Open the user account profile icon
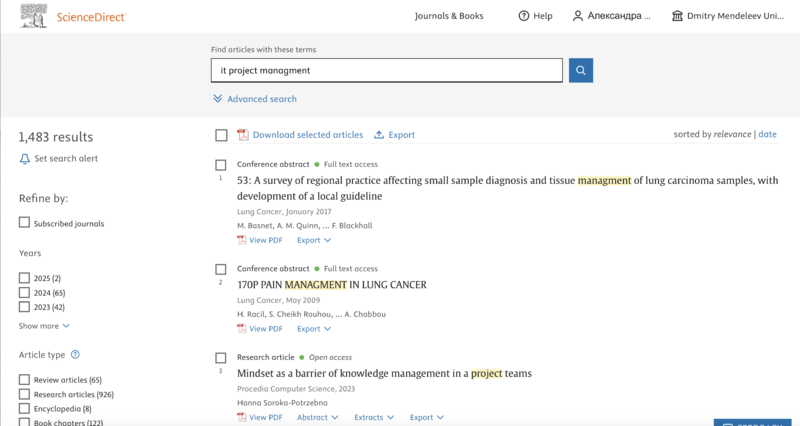The image size is (800, 426). coord(578,16)
